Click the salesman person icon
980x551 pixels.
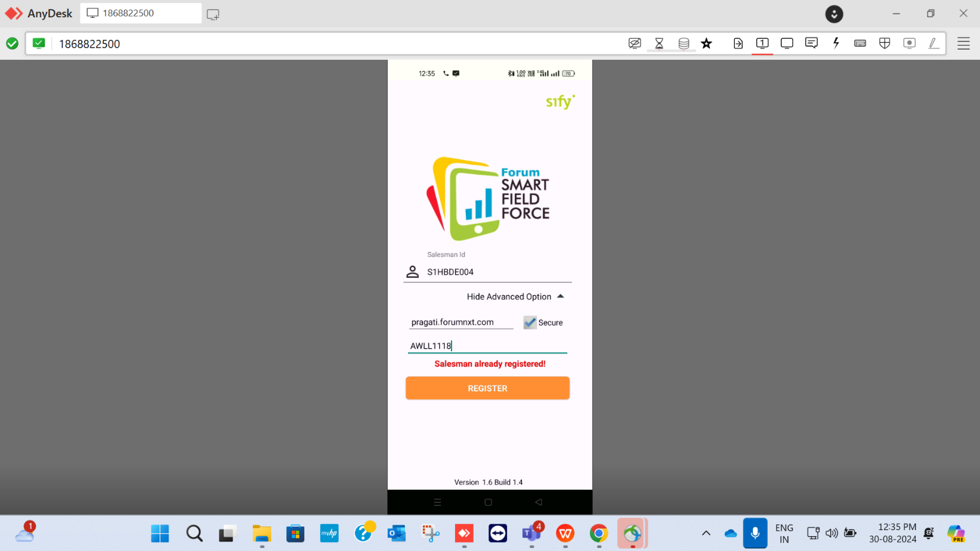[412, 272]
